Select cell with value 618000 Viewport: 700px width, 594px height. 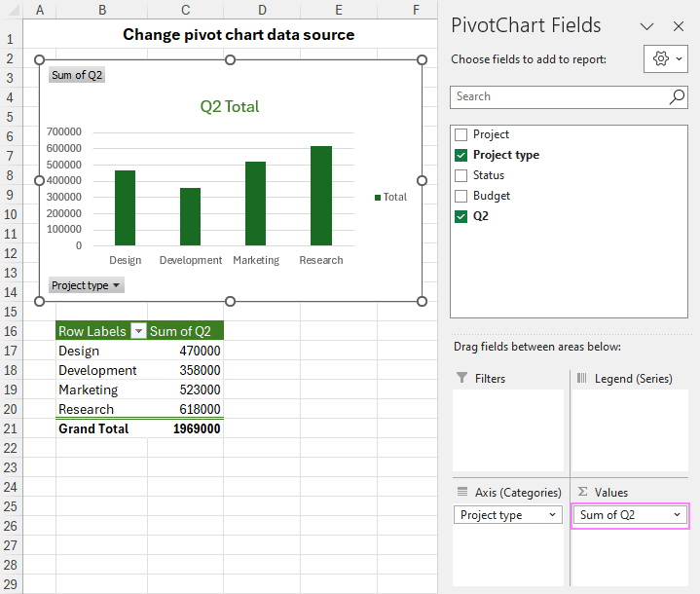coord(185,409)
